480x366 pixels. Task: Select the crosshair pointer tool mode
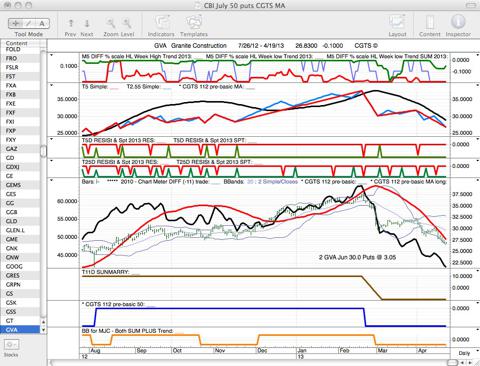click(15, 23)
